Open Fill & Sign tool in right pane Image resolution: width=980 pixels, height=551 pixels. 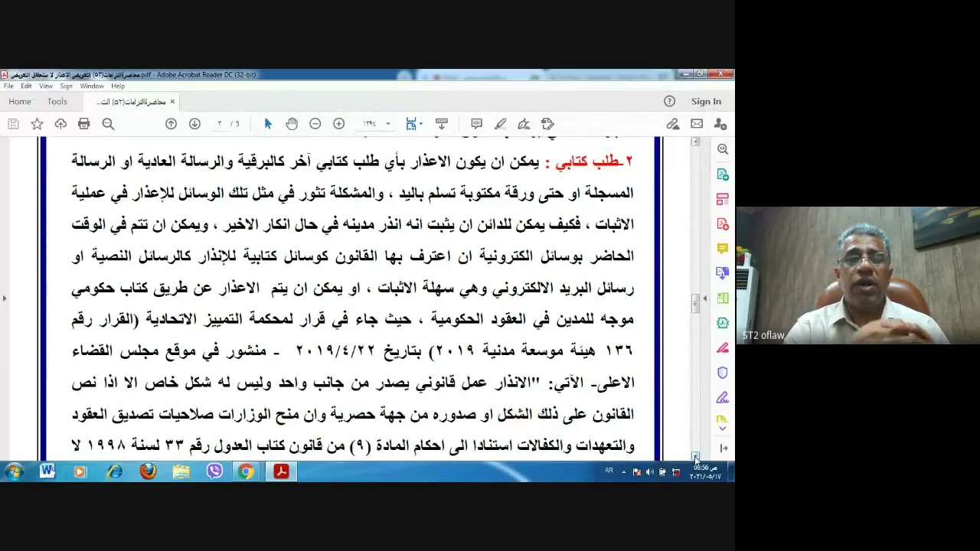723,398
